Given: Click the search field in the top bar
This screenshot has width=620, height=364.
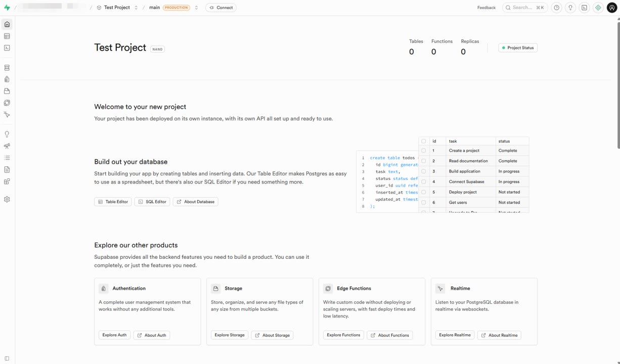Looking at the screenshot, I should 524,7.
